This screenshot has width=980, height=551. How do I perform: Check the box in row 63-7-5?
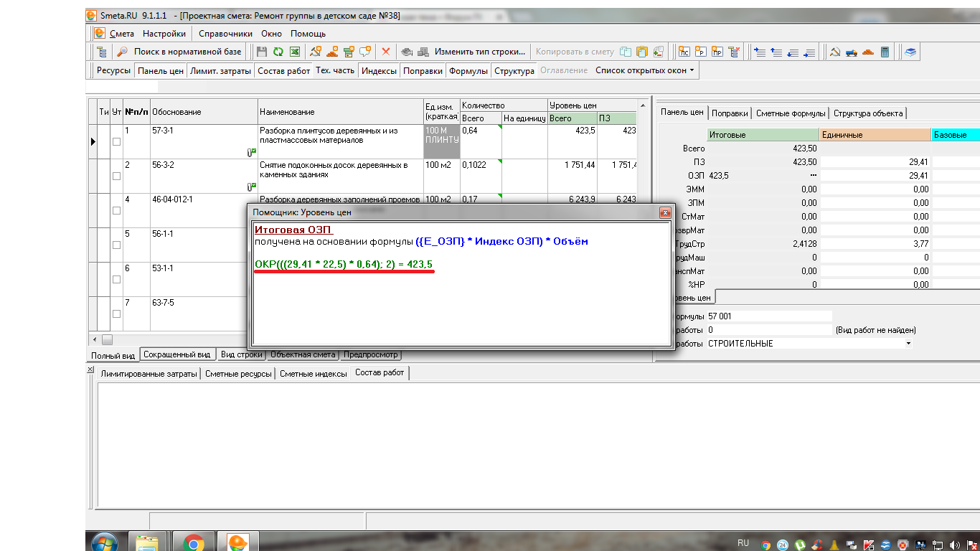click(116, 314)
